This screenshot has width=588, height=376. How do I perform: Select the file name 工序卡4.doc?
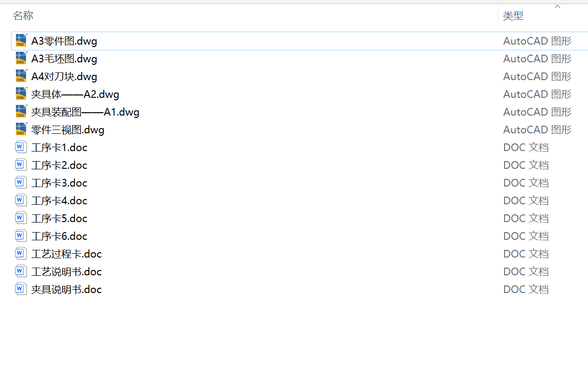59,201
